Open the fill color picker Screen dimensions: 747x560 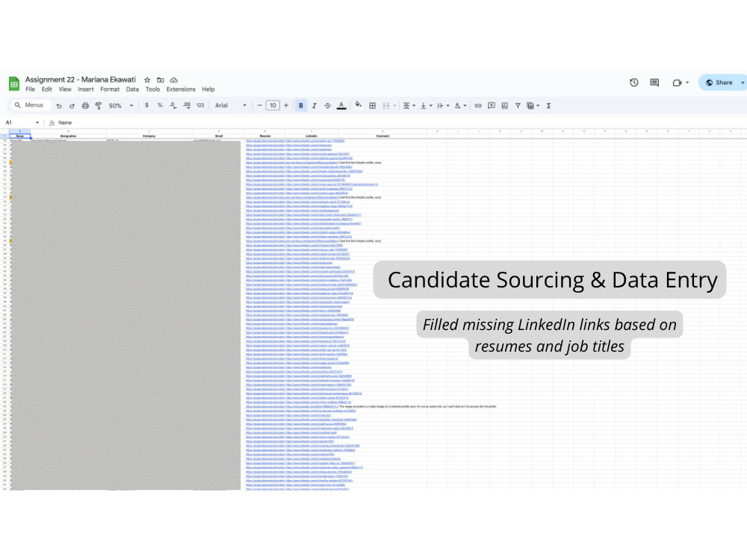(358, 105)
